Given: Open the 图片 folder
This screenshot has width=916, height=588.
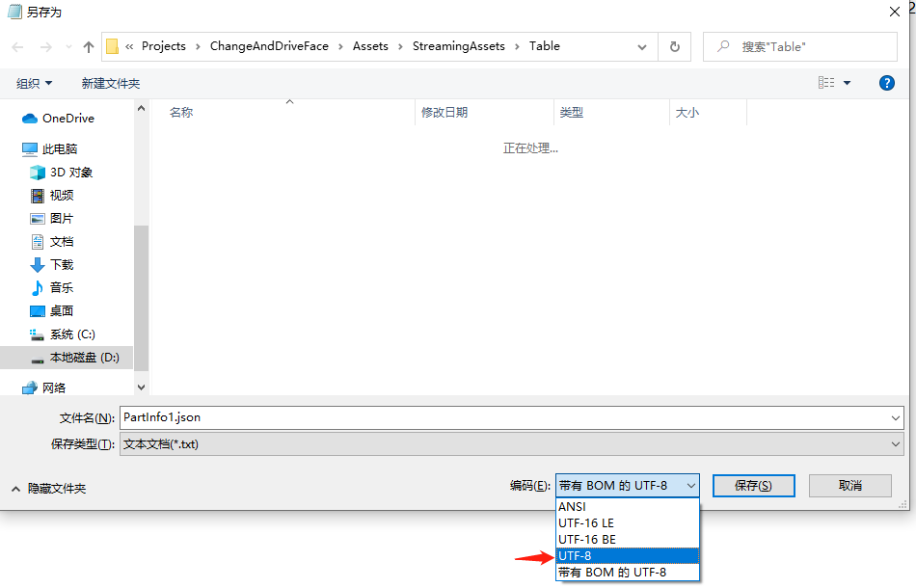Looking at the screenshot, I should [x=52, y=219].
